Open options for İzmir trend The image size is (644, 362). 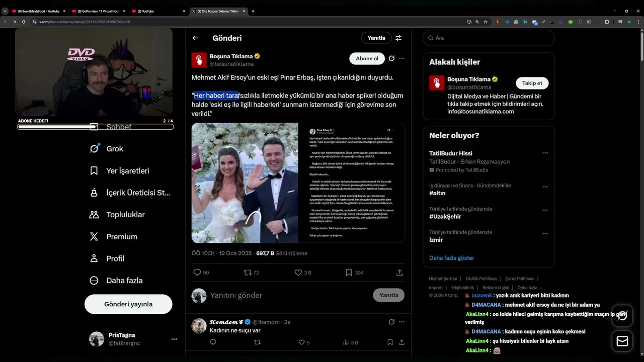[545, 233]
